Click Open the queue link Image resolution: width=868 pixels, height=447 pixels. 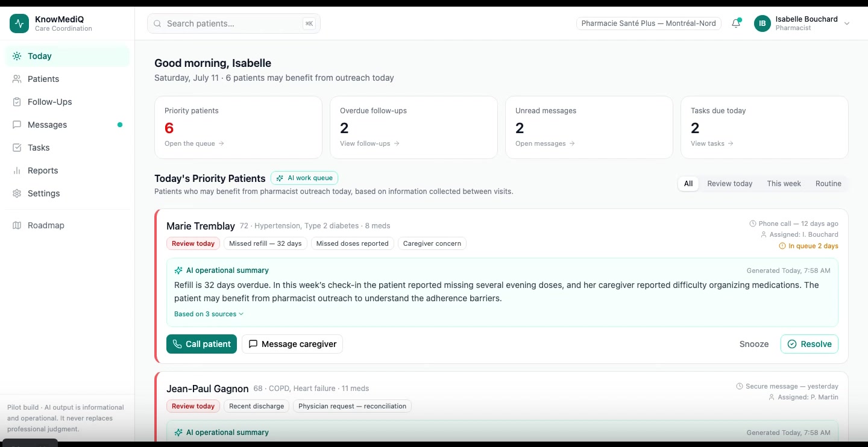tap(194, 143)
